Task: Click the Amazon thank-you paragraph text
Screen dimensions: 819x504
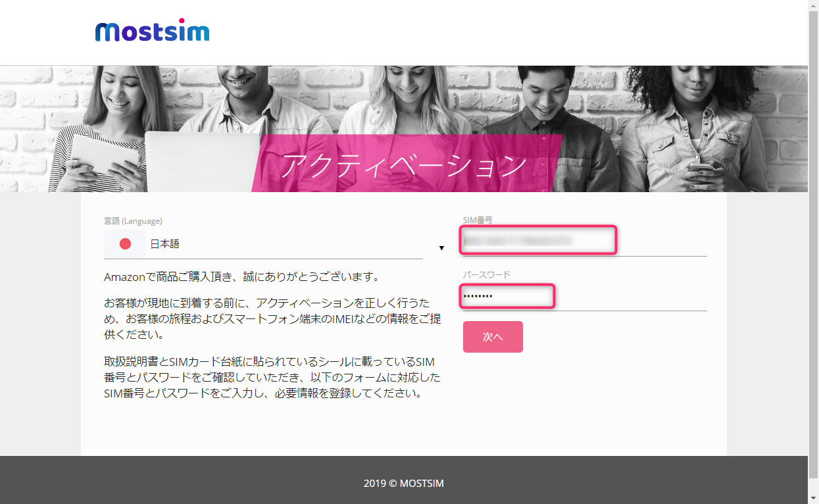Action: pyautogui.click(x=242, y=276)
